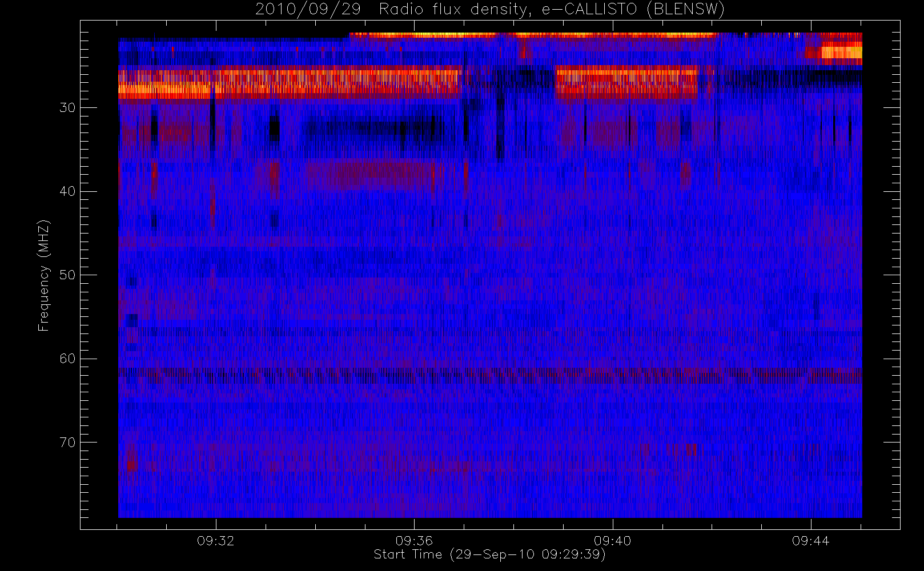The width and height of the screenshot is (924, 571).
Task: Select the 'Frequency (MHz)' y-axis label
Action: coord(44,275)
